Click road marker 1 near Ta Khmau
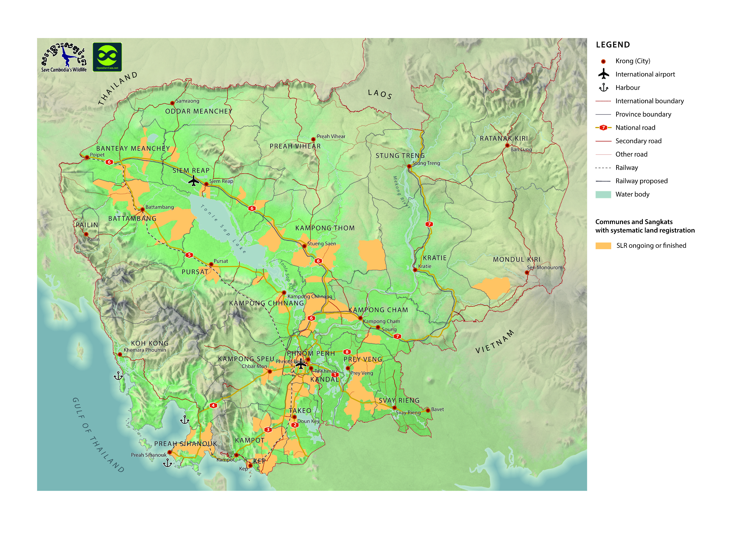 click(335, 375)
